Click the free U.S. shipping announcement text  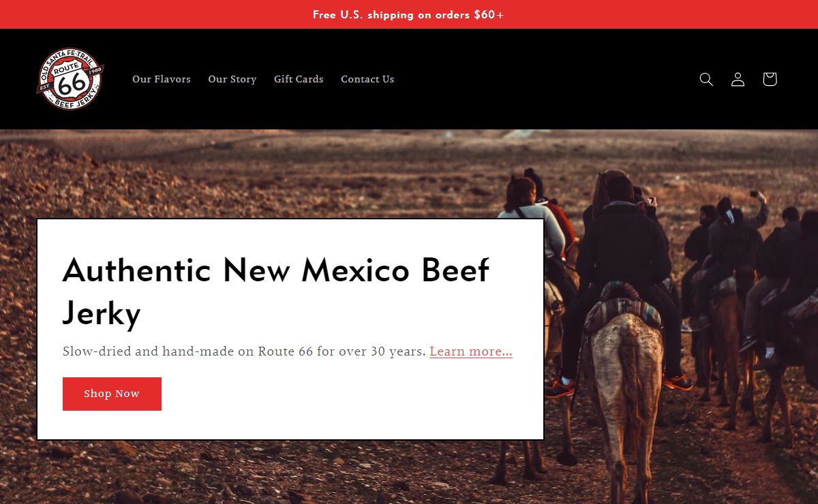(408, 14)
